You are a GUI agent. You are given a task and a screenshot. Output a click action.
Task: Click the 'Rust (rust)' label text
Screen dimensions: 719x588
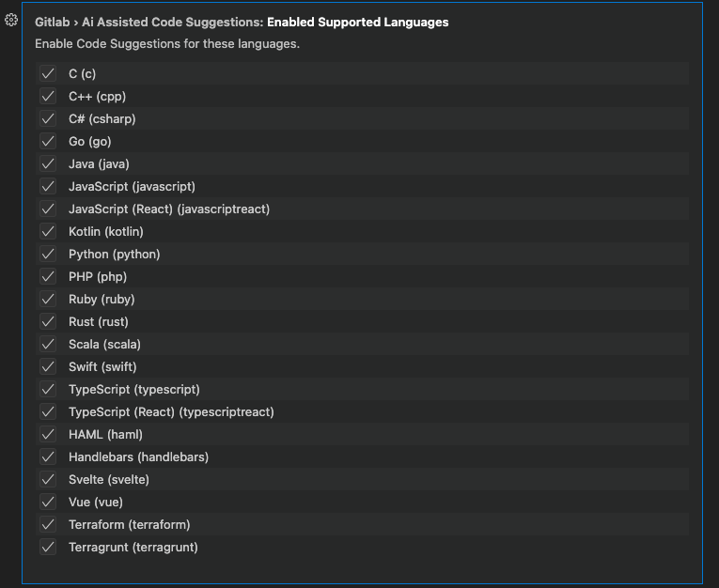(x=99, y=322)
